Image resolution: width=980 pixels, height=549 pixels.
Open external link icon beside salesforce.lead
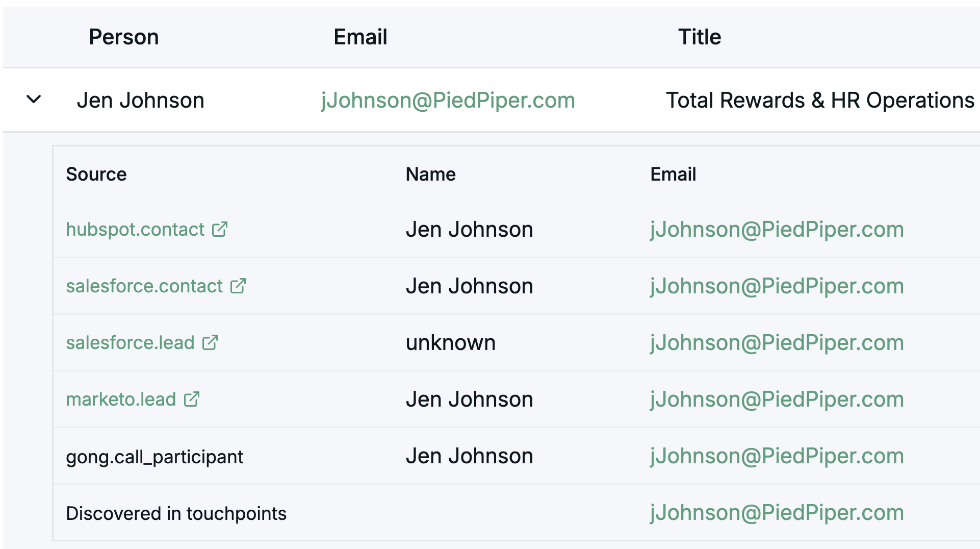pyautogui.click(x=210, y=343)
